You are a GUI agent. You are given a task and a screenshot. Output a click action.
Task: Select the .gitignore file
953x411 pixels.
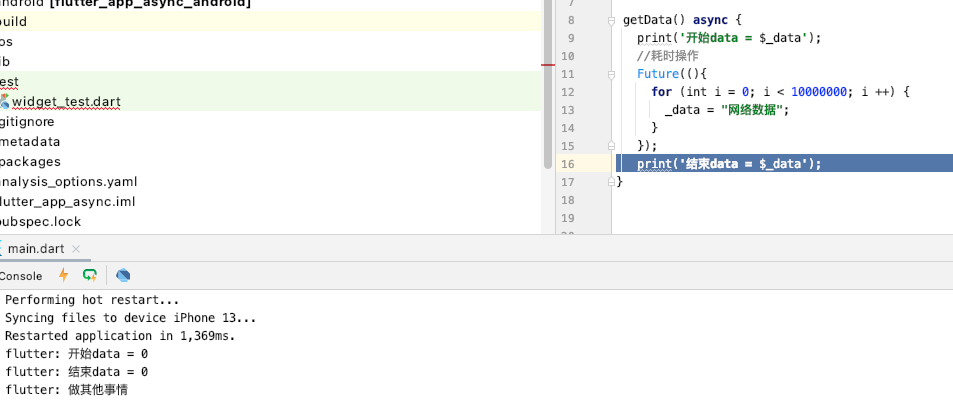coord(27,122)
